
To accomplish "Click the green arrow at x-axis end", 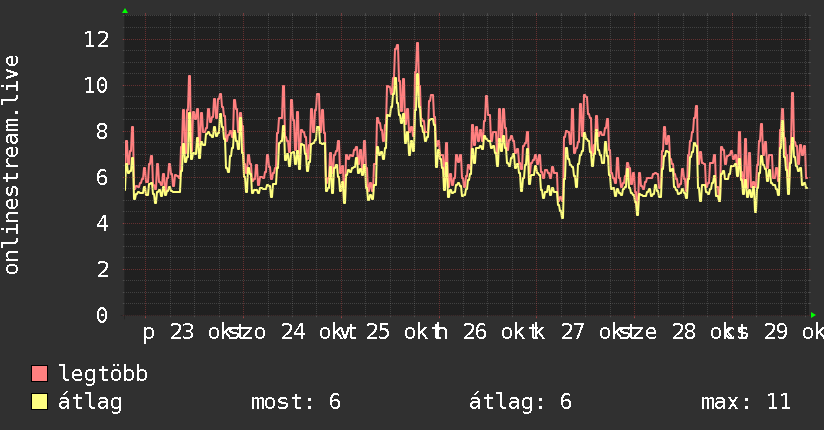I will tap(813, 315).
